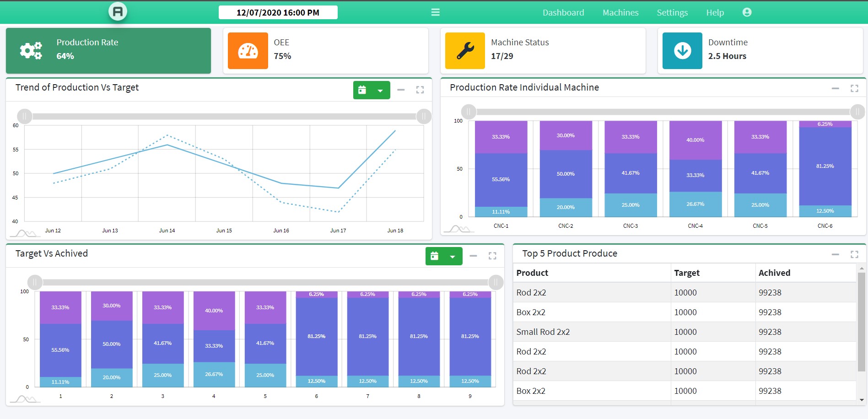
Task: Collapse the Target Vs Achived panel
Action: click(473, 256)
